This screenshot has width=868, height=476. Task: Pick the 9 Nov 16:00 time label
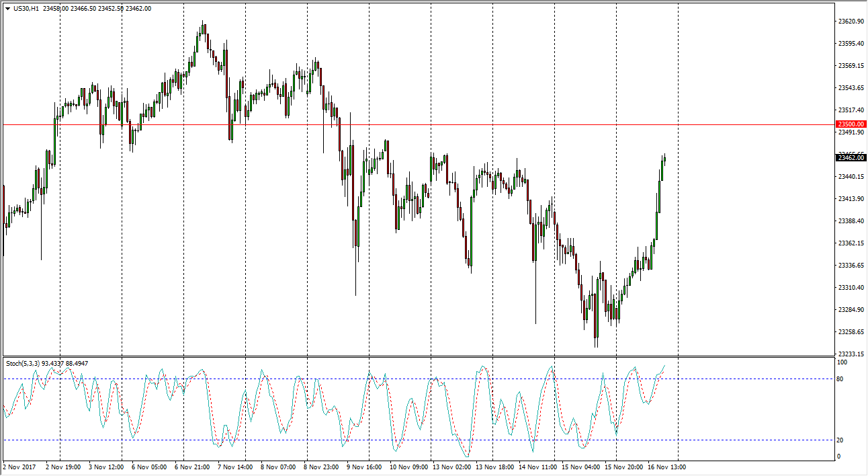[364, 467]
